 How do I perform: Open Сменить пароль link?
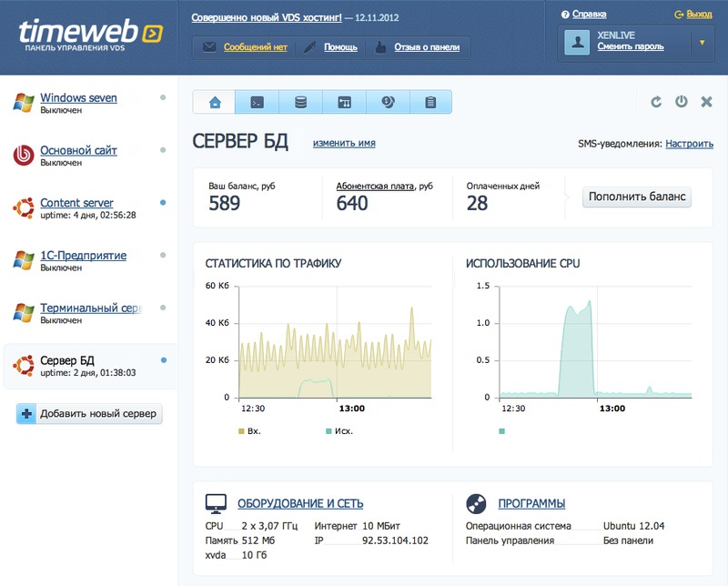(631, 46)
